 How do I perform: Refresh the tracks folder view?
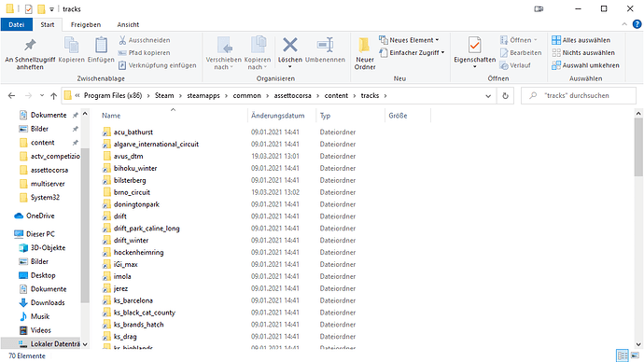pyautogui.click(x=505, y=95)
